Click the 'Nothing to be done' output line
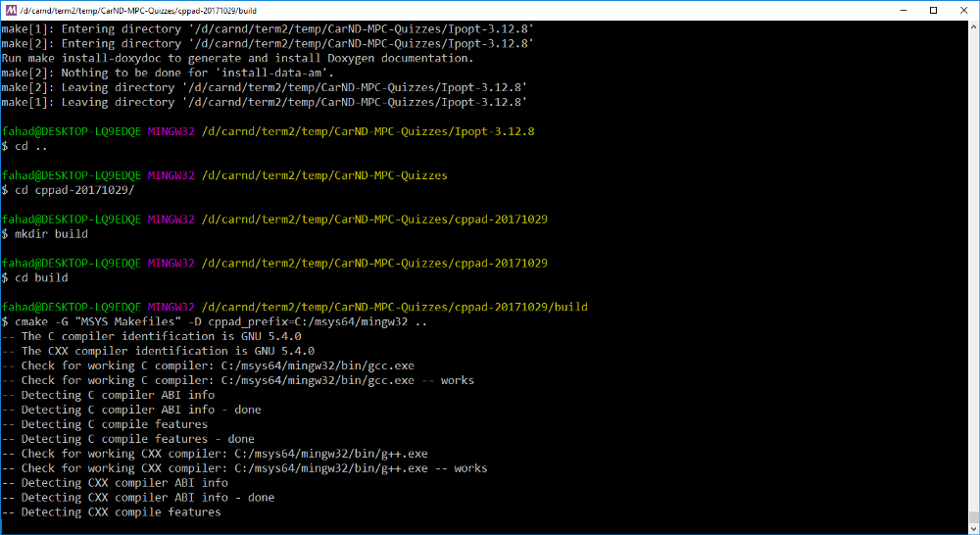Image resolution: width=980 pixels, height=535 pixels. coord(168,73)
